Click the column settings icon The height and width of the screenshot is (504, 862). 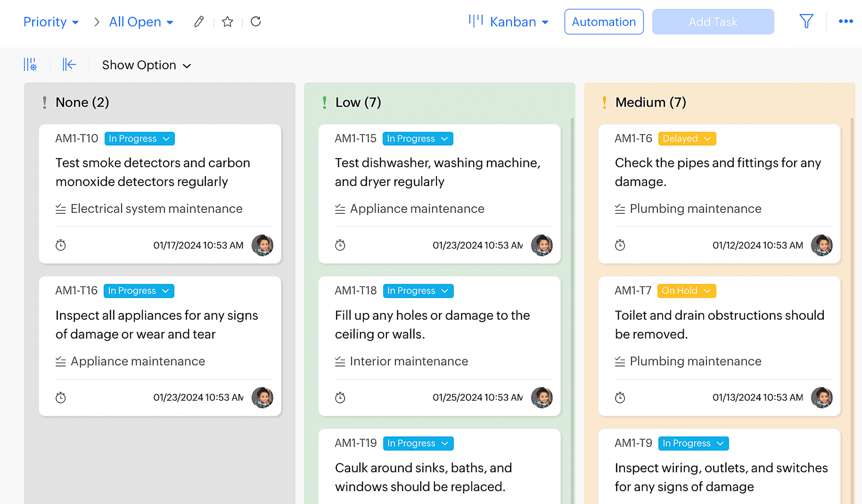[30, 65]
